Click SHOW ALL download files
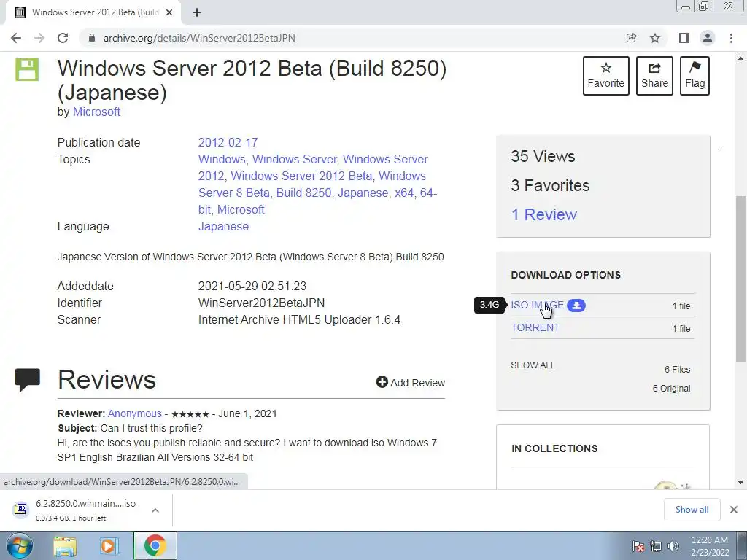This screenshot has width=747, height=560. [x=533, y=365]
